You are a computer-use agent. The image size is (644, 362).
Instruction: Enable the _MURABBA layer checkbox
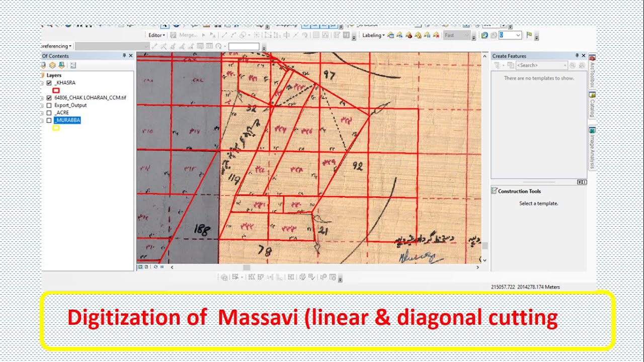coord(49,121)
